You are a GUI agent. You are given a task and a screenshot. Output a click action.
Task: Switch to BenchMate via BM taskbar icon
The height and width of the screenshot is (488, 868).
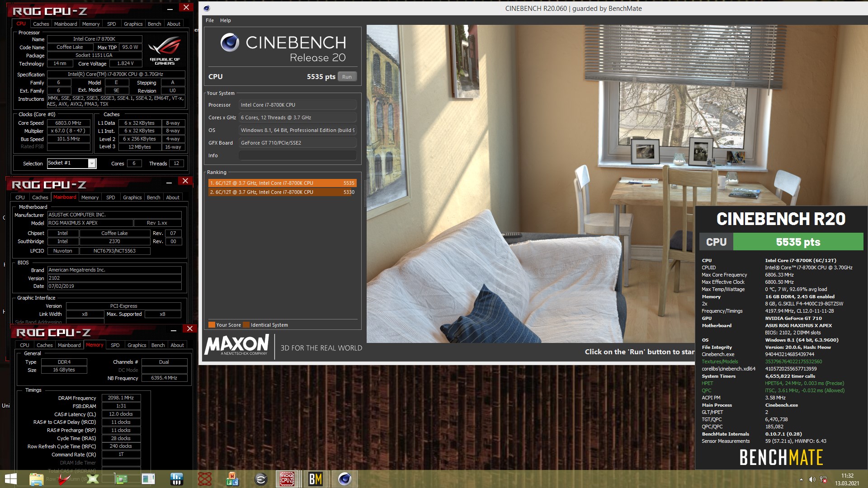[x=316, y=479]
